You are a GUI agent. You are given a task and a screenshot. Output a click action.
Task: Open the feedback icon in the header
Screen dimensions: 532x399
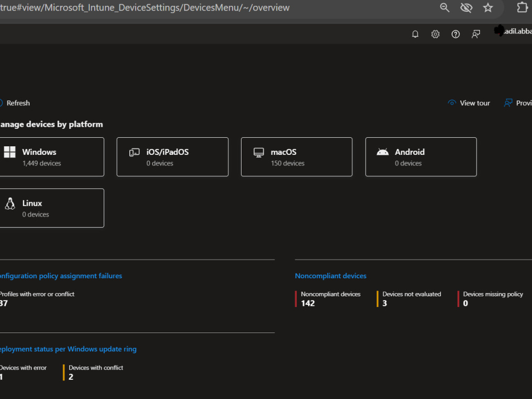(x=476, y=34)
